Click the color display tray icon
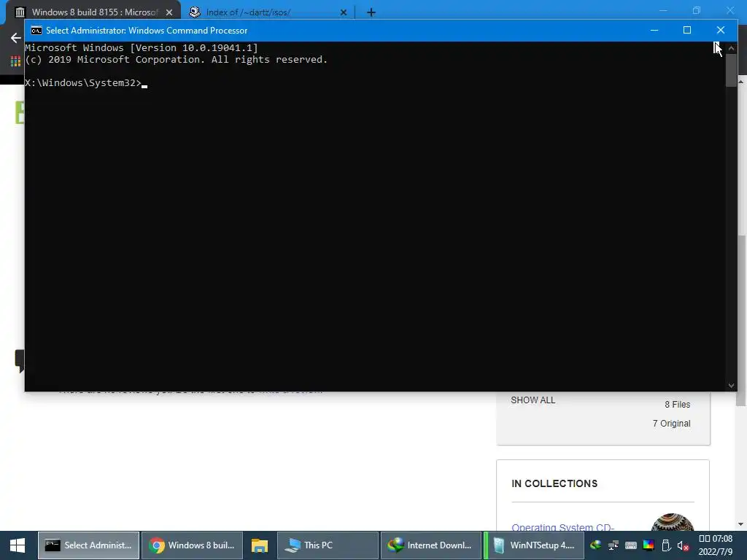The height and width of the screenshot is (560, 747). (649, 545)
